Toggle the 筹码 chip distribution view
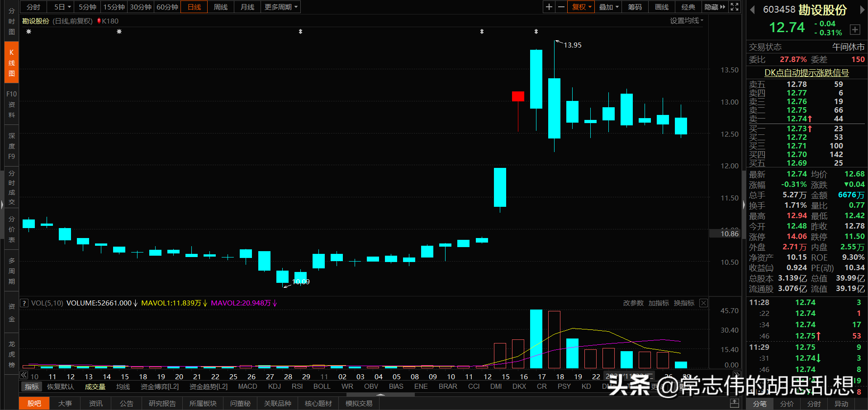The width and height of the screenshot is (868, 410). pyautogui.click(x=635, y=7)
